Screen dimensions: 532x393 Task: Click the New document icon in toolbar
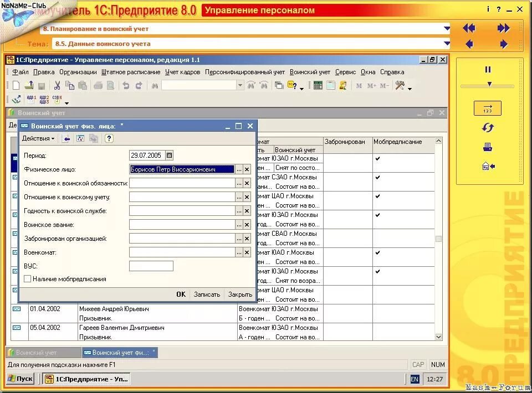(16, 85)
